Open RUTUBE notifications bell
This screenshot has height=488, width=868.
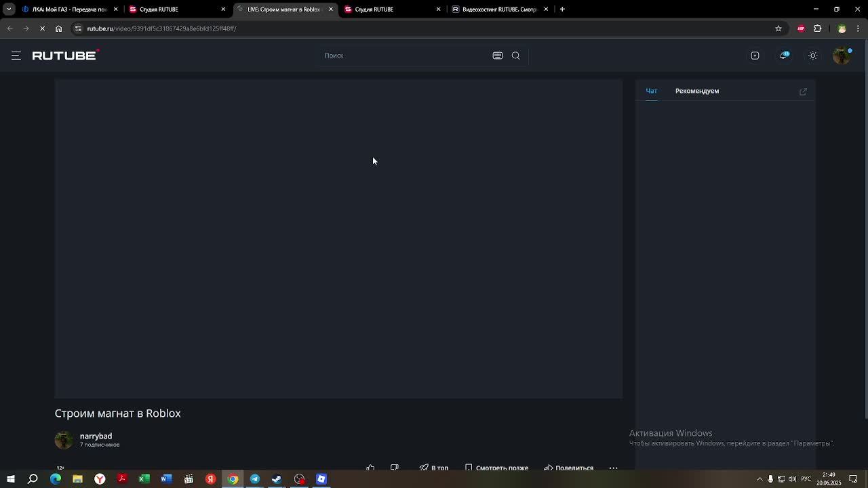784,56
